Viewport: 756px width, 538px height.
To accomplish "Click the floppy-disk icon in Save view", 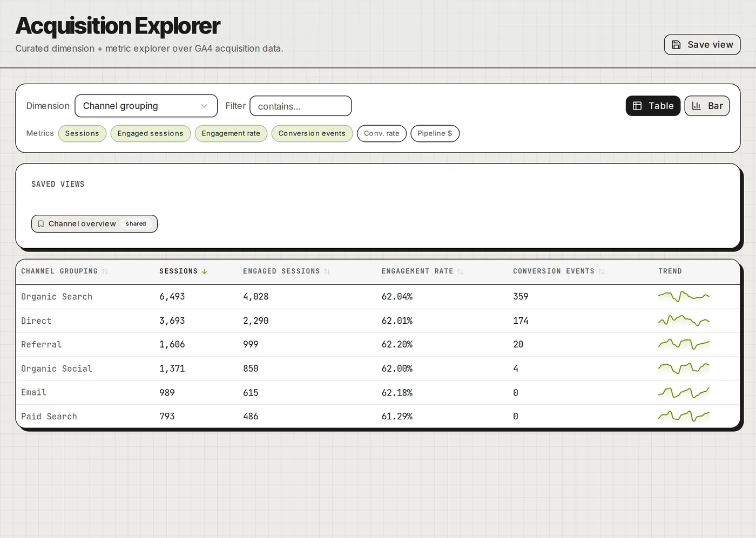I will pos(676,45).
